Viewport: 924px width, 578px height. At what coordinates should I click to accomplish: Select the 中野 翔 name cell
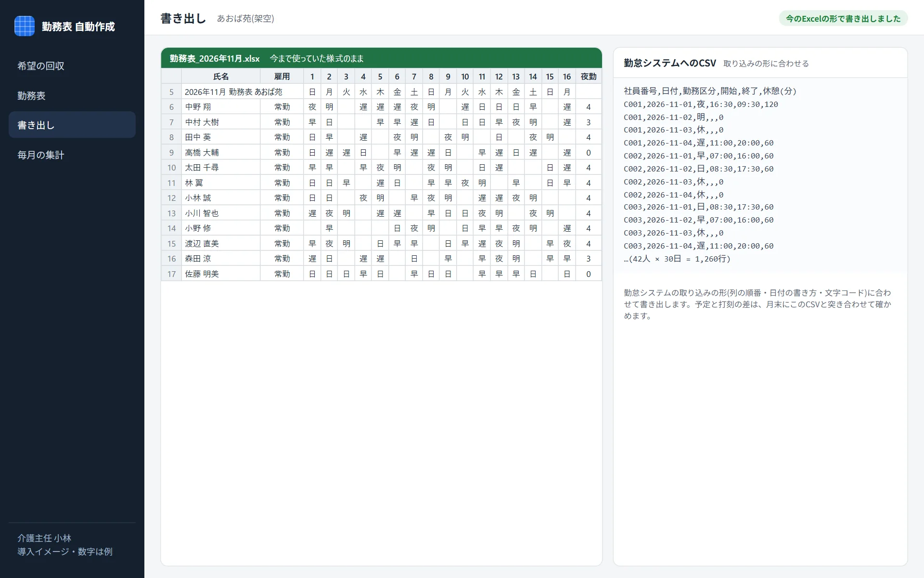[x=221, y=107]
